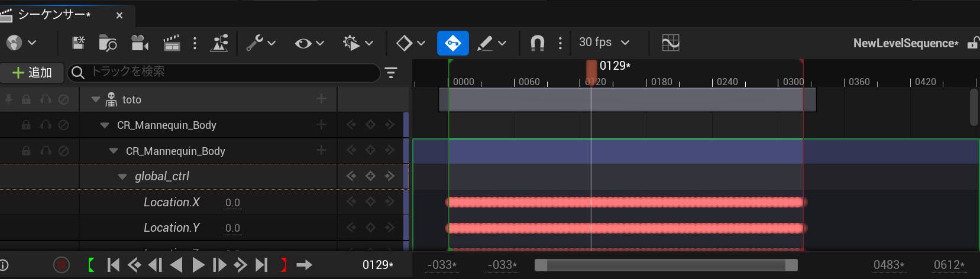Open the Actions wrench menu
Viewport: 980px width, 279px height.
point(260,43)
